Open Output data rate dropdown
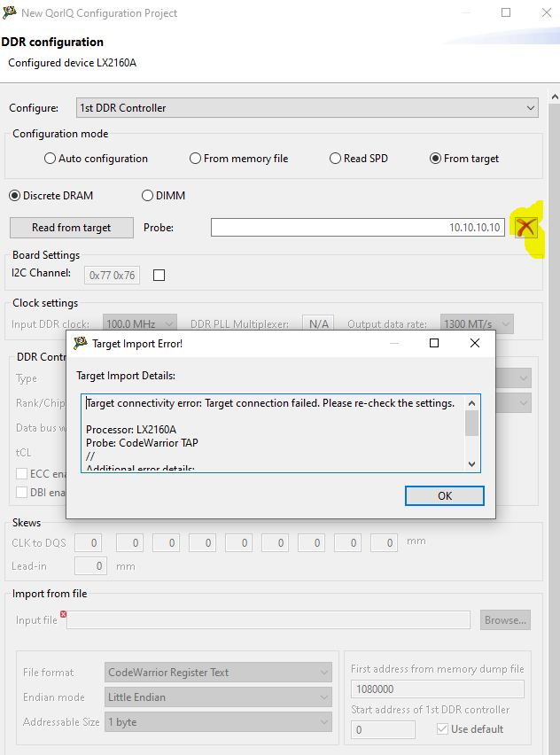This screenshot has height=755, width=560. 477,324
